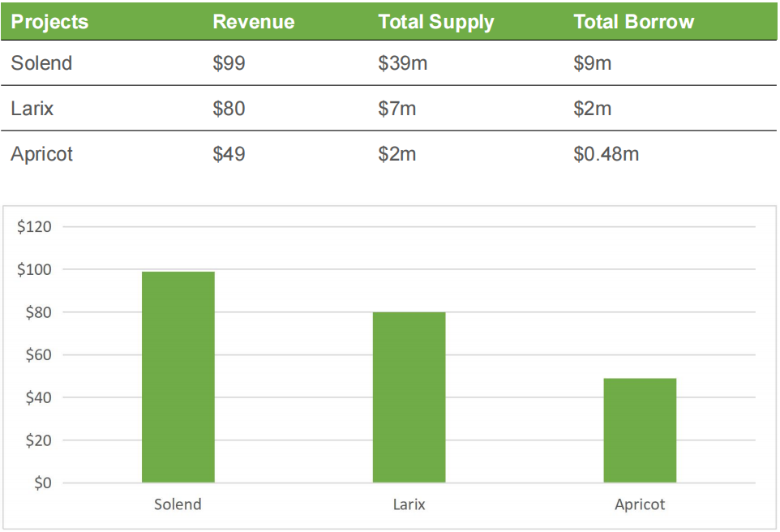Click the "$20" y-axis label
Screen dimensions: 780x532
38,440
